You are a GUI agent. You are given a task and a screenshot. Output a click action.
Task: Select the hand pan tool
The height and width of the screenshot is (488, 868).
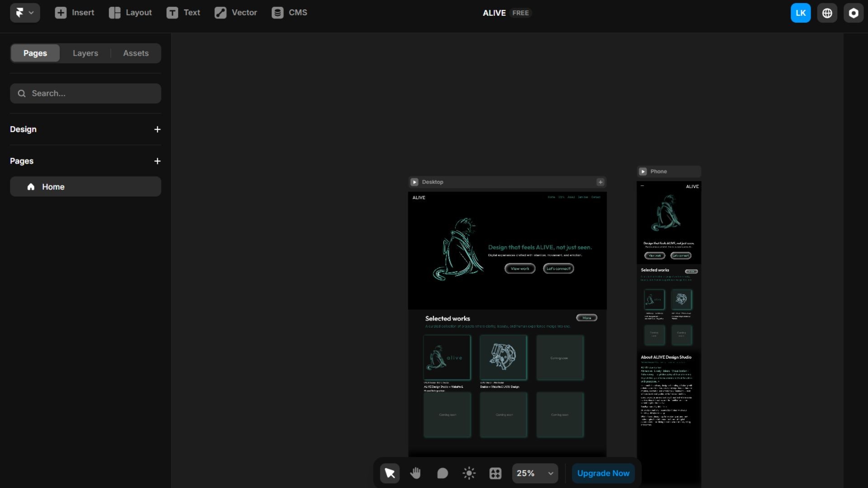pos(415,473)
